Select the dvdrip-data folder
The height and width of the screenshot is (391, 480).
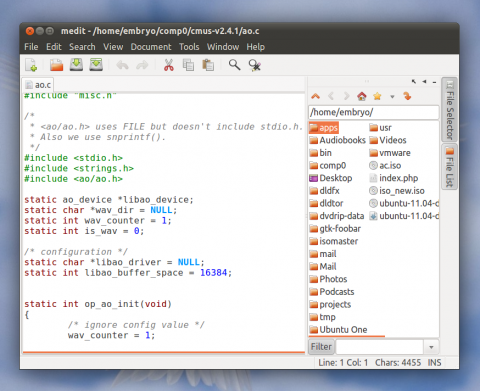pos(337,216)
